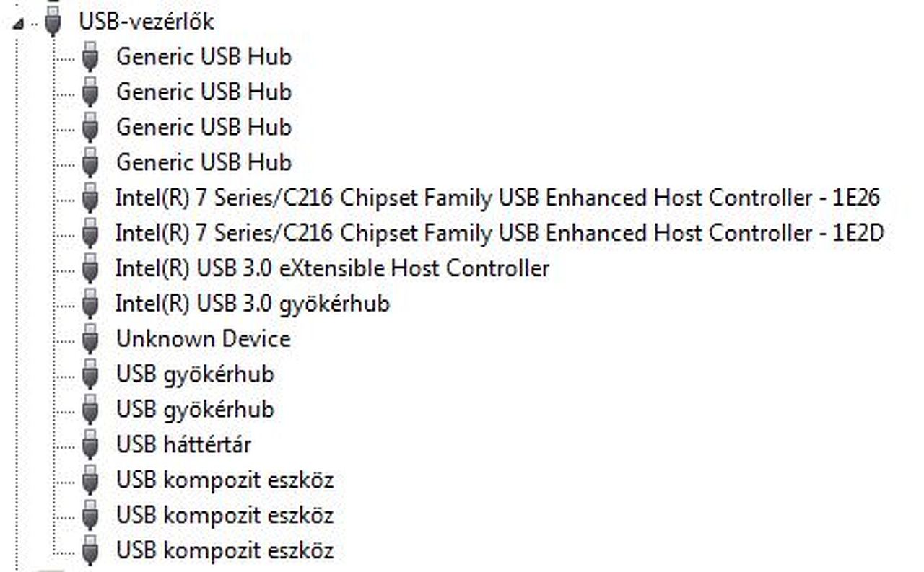
Task: Select the Enhanced Host Controller - 1E26 entry
Action: [x=497, y=198]
